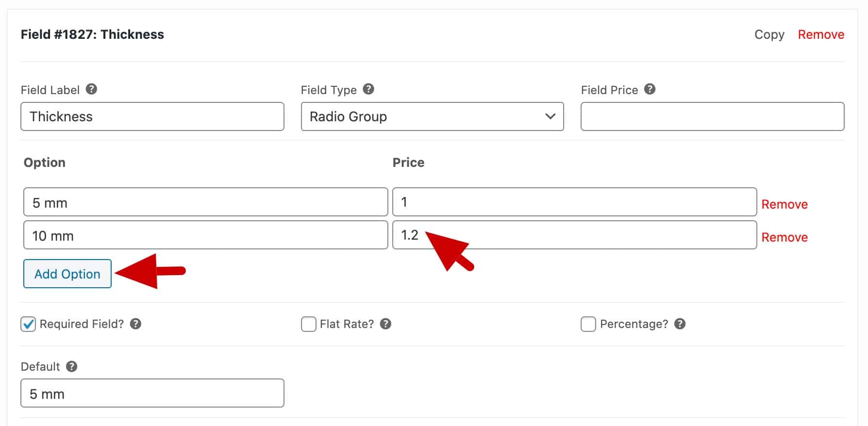The width and height of the screenshot is (868, 426).
Task: Click the Default value input showing 5 mm
Action: click(152, 393)
